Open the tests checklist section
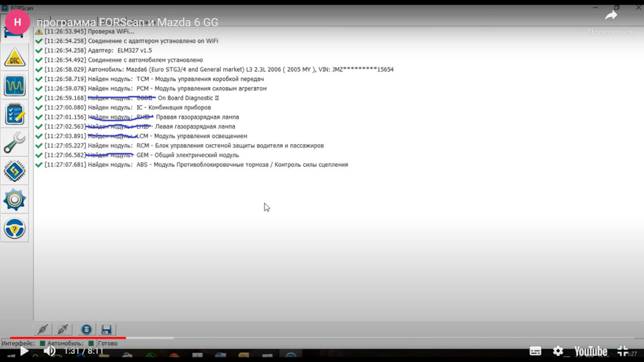Image resolution: width=644 pixels, height=362 pixels. coord(15,114)
